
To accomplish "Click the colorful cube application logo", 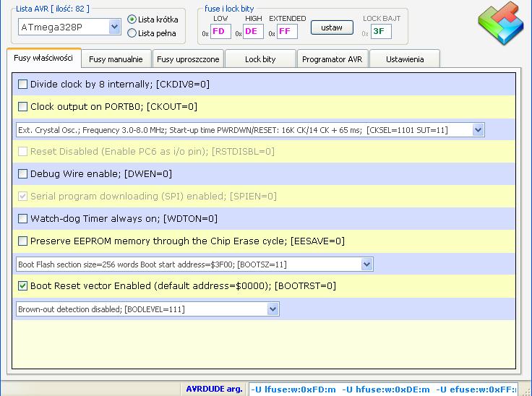I will tap(500, 22).
